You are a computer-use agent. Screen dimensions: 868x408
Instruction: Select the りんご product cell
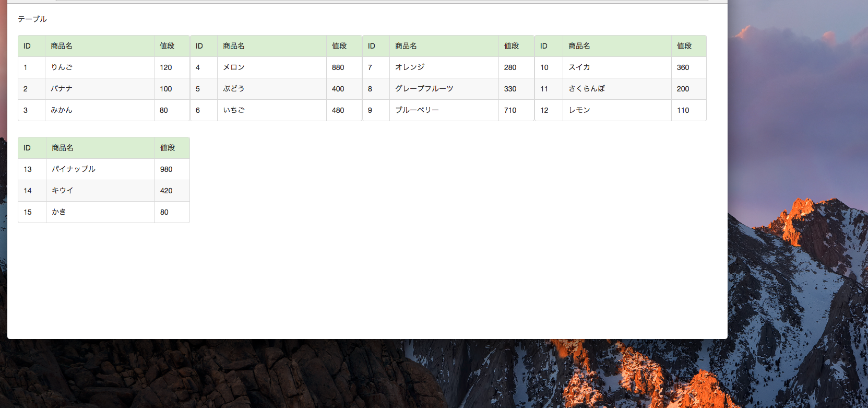tap(100, 67)
